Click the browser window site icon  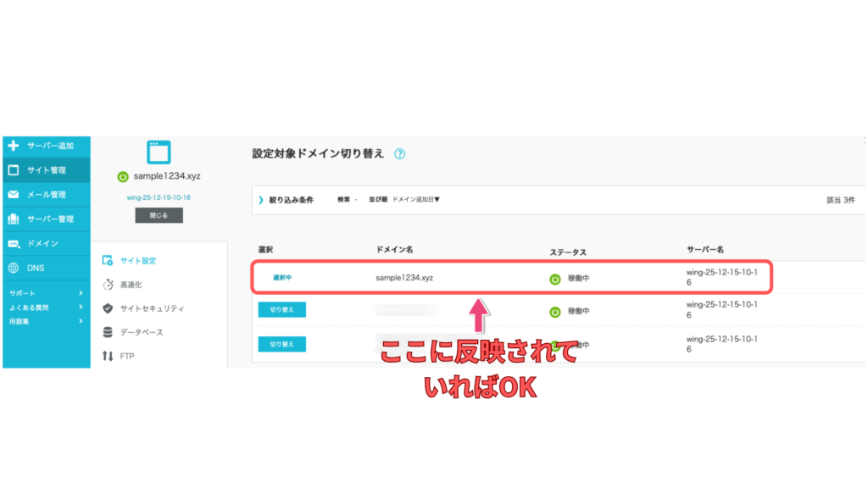[x=159, y=152]
